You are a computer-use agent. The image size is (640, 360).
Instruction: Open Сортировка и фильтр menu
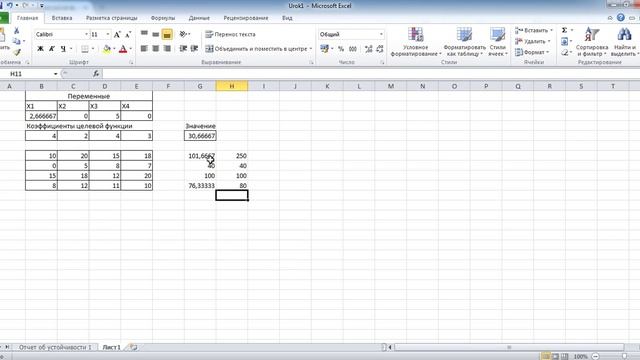[592, 42]
